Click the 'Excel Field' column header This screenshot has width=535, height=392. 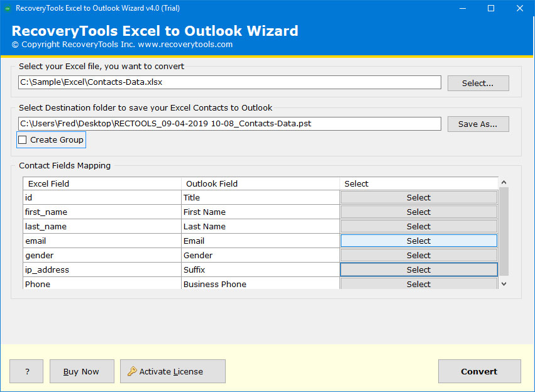[x=102, y=183]
